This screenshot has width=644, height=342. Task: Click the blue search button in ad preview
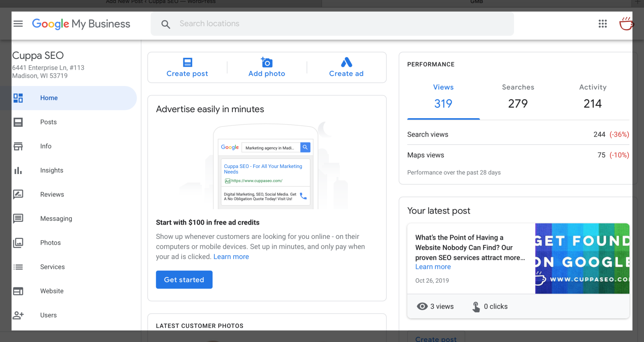305,147
